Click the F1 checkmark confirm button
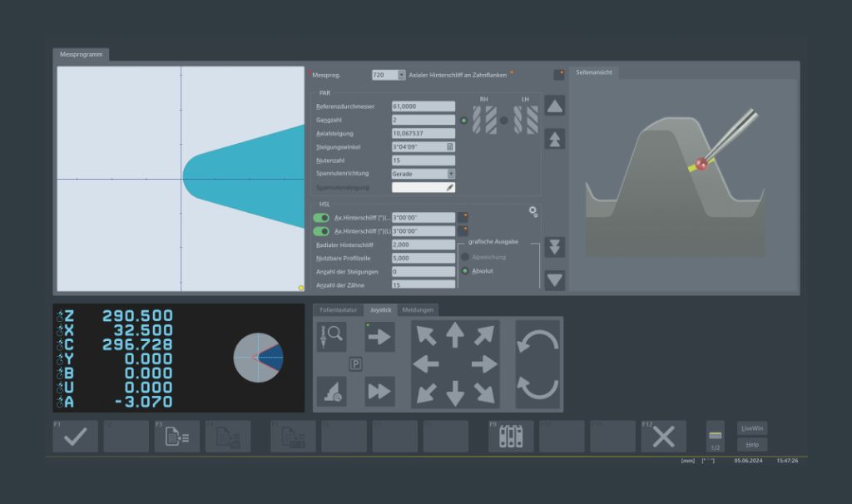 click(x=75, y=437)
